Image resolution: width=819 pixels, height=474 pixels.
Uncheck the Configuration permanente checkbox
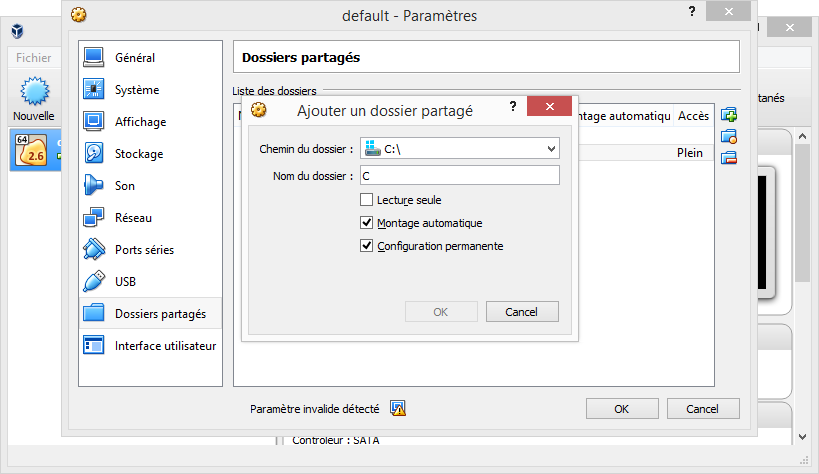367,246
